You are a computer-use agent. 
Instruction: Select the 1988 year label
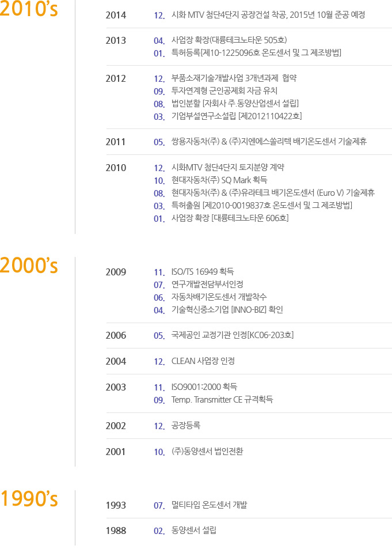point(116,531)
